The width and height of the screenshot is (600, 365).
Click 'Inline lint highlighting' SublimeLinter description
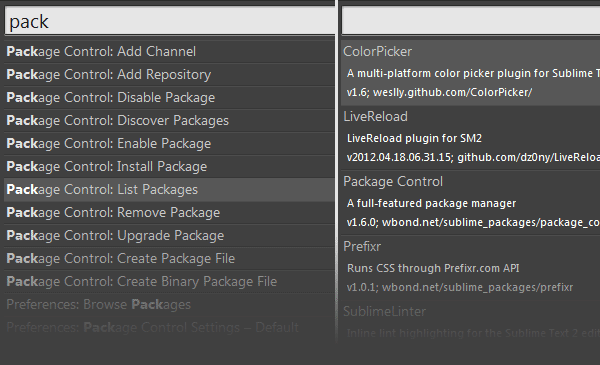tap(473, 333)
